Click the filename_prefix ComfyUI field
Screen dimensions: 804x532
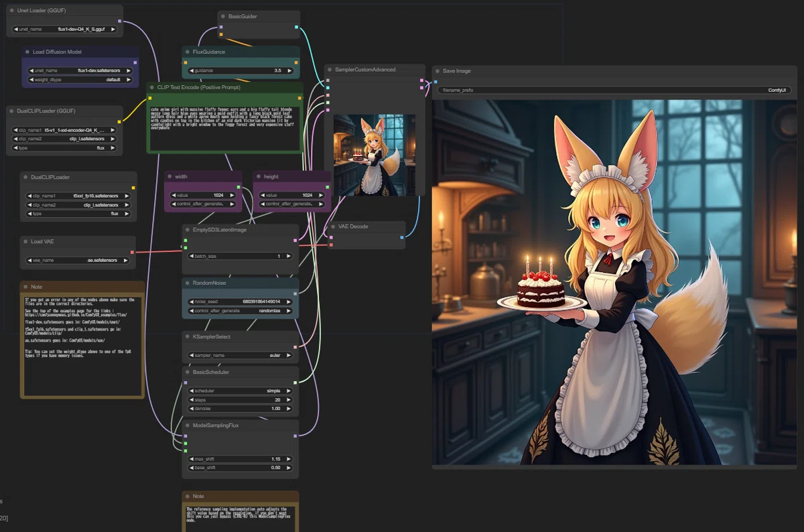click(614, 90)
